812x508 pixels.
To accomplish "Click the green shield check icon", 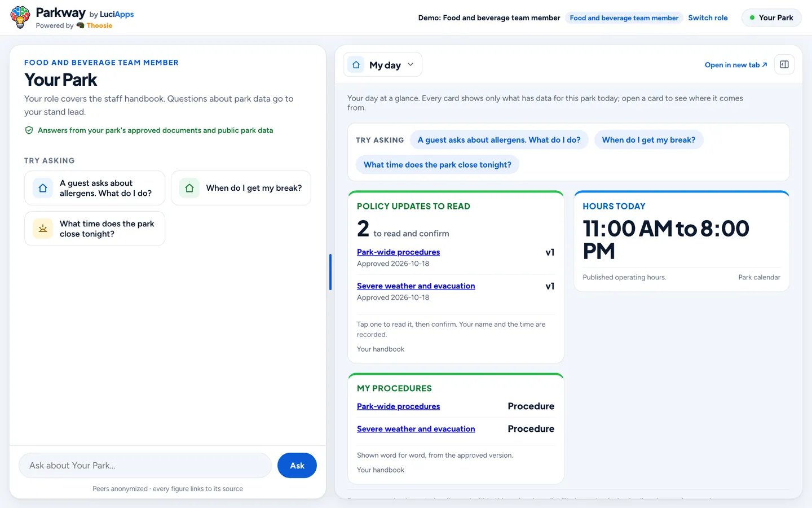I will point(29,130).
